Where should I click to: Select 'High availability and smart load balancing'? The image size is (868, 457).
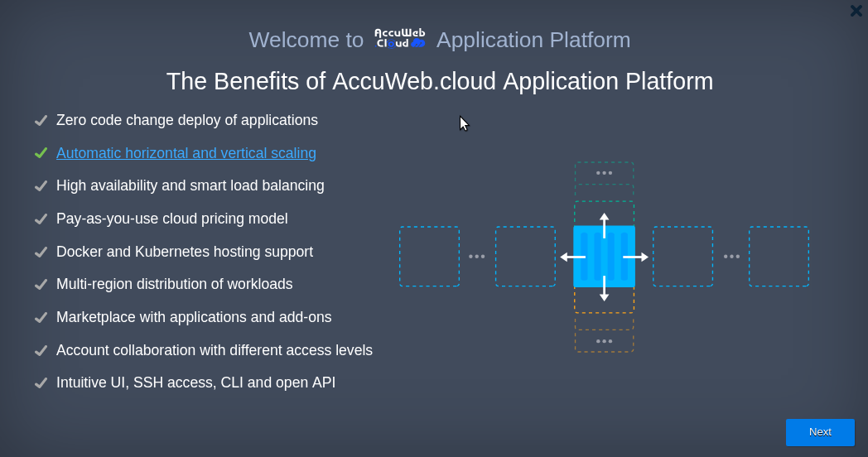coord(190,185)
